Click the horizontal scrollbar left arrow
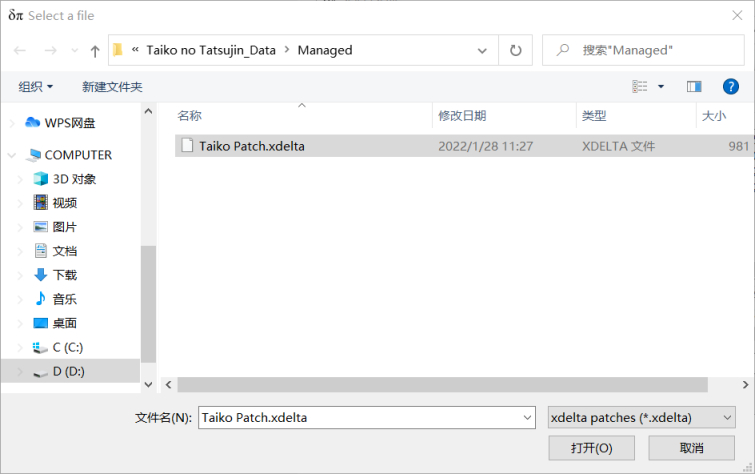The image size is (755, 474). click(x=169, y=384)
